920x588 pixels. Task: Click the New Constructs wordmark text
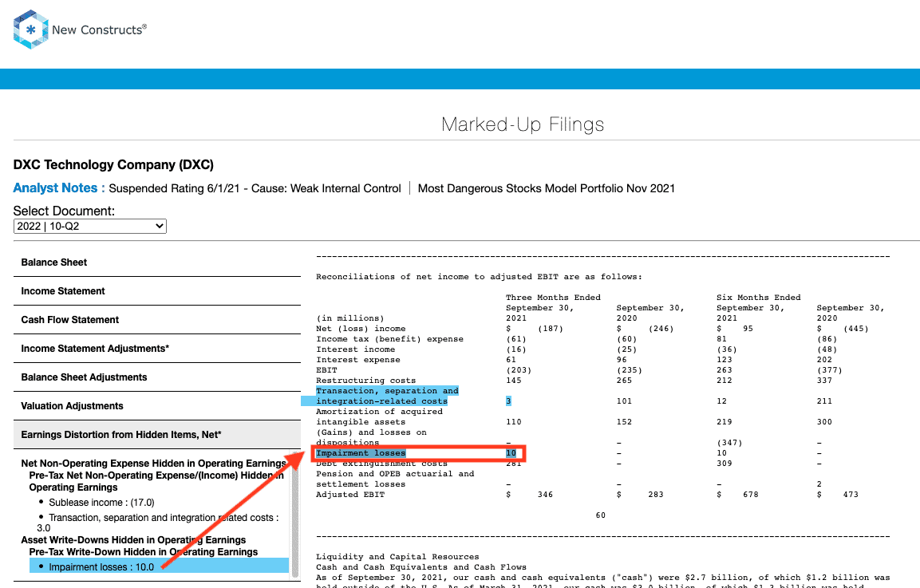coord(99,30)
